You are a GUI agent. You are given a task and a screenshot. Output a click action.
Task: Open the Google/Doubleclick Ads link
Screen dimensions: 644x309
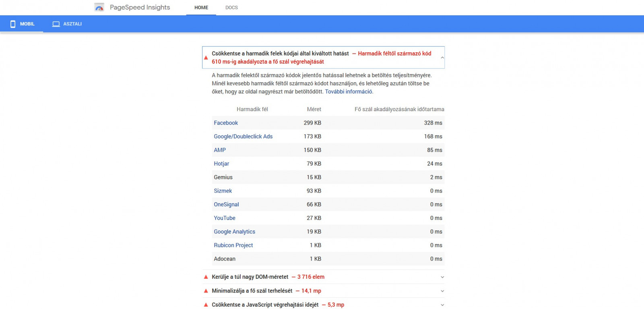[x=243, y=137]
